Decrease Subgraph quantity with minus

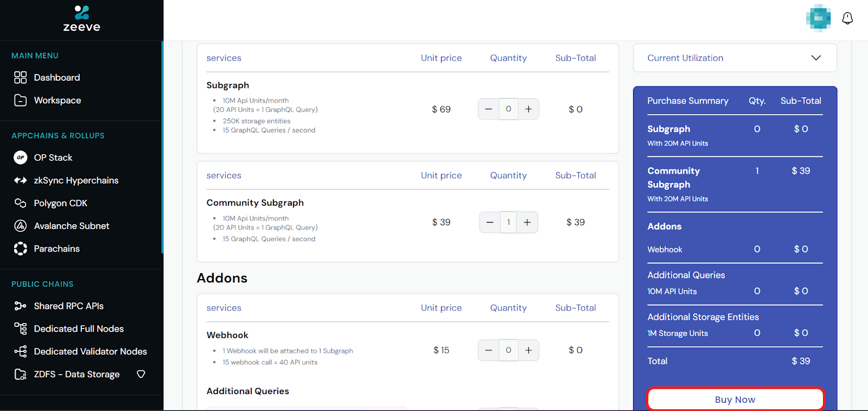(488, 109)
